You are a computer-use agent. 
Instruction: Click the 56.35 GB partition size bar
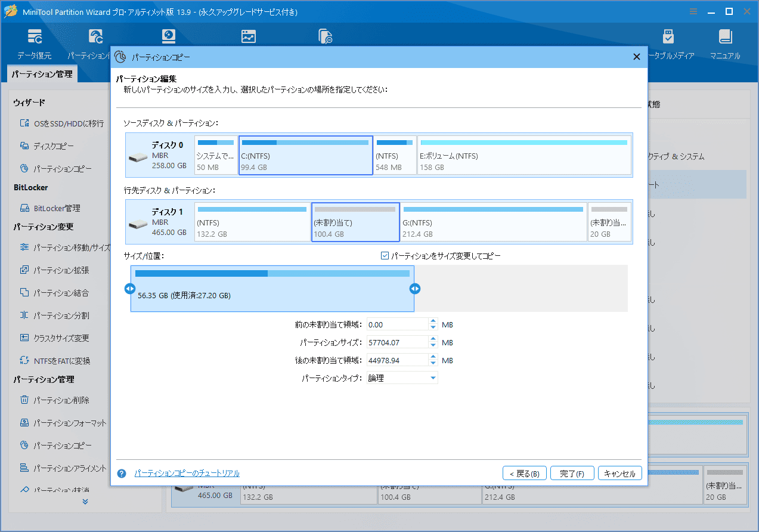(x=272, y=289)
